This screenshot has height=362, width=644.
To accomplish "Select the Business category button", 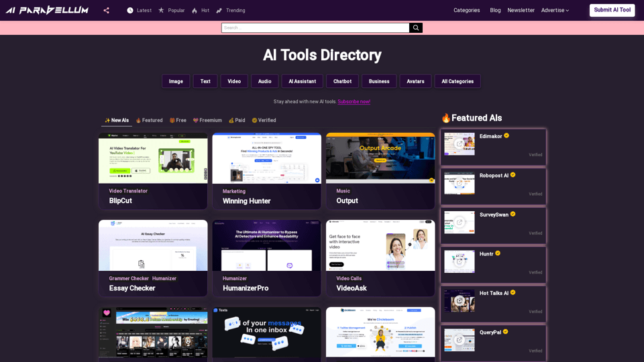I will (378, 81).
